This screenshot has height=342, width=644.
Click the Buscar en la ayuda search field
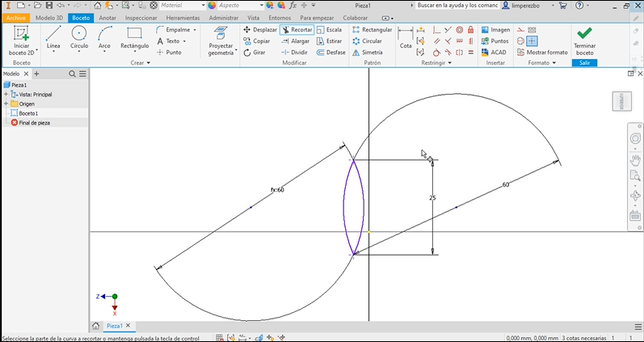click(457, 6)
